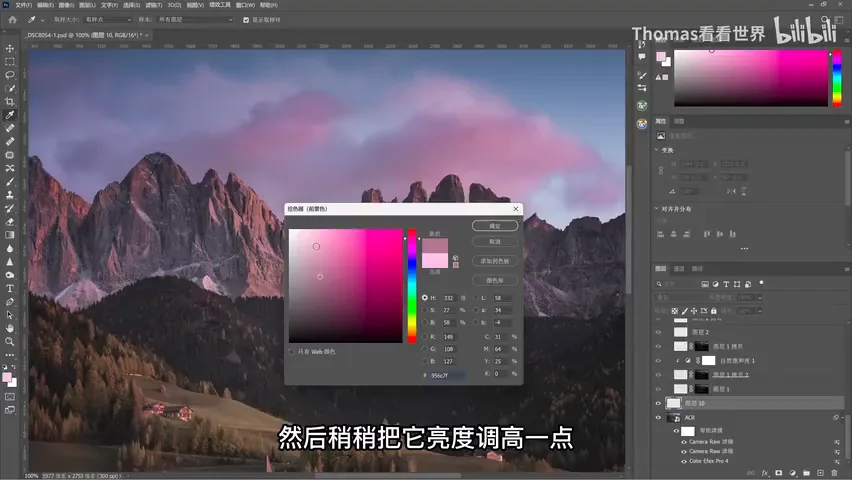Click the hue strip in the Color panel
This screenshot has width=852, height=480.
837,78
